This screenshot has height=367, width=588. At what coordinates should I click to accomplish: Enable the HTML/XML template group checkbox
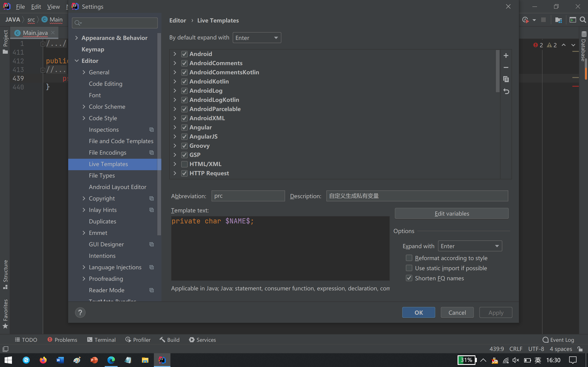184,164
